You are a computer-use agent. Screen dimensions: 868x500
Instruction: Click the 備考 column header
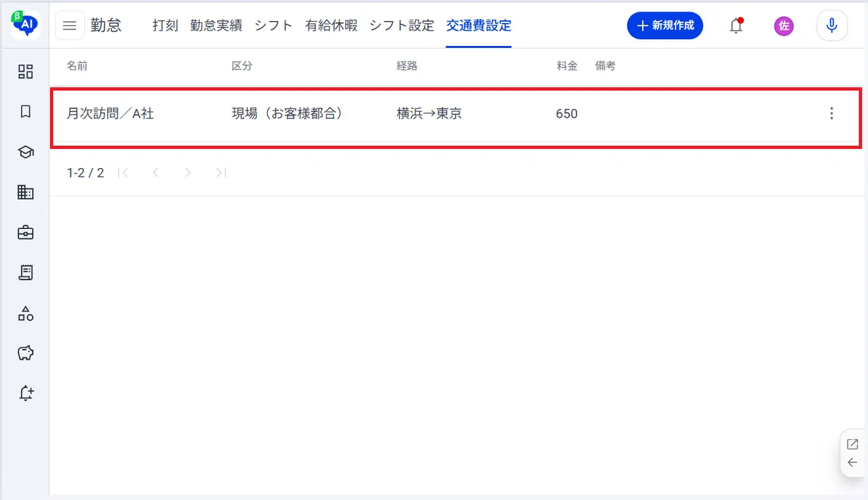click(606, 66)
